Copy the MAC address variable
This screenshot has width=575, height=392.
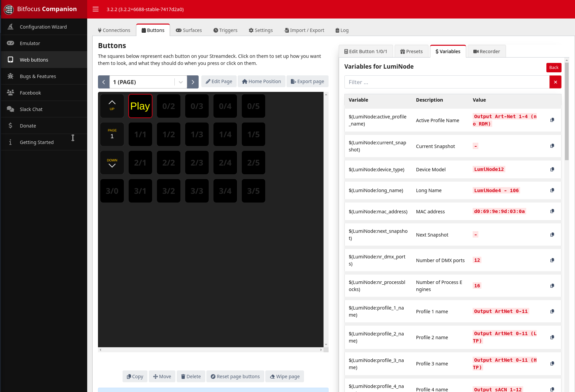[552, 211]
